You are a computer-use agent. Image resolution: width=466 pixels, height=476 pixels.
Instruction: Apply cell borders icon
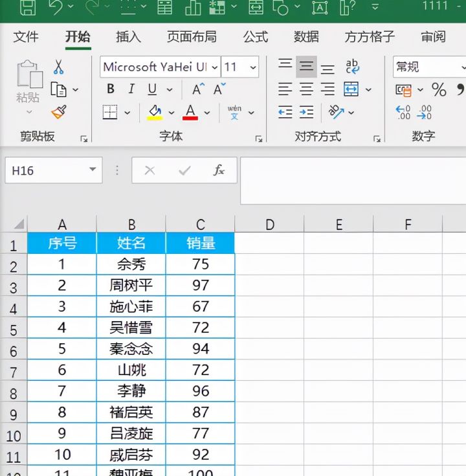tap(110, 112)
